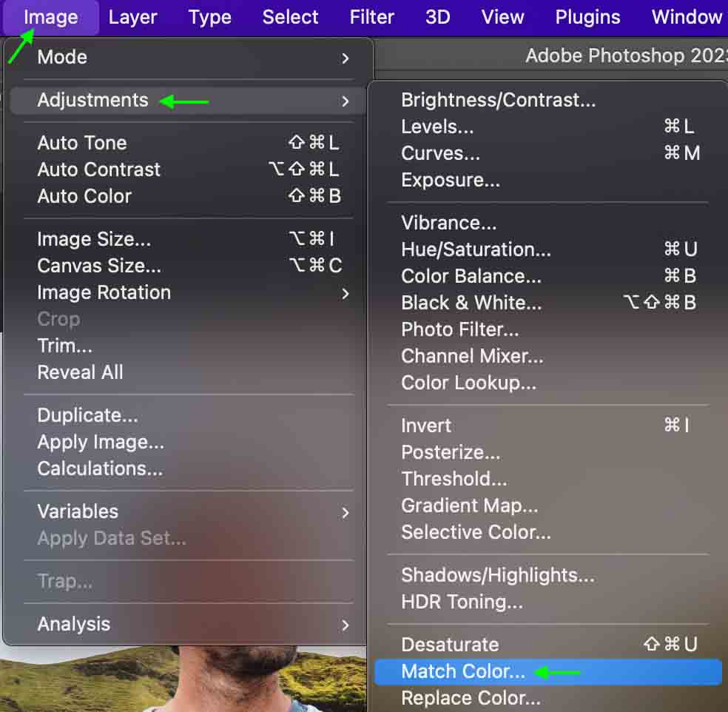Open Threshold adjustment
Screen dimensions: 728x712
coord(548,479)
